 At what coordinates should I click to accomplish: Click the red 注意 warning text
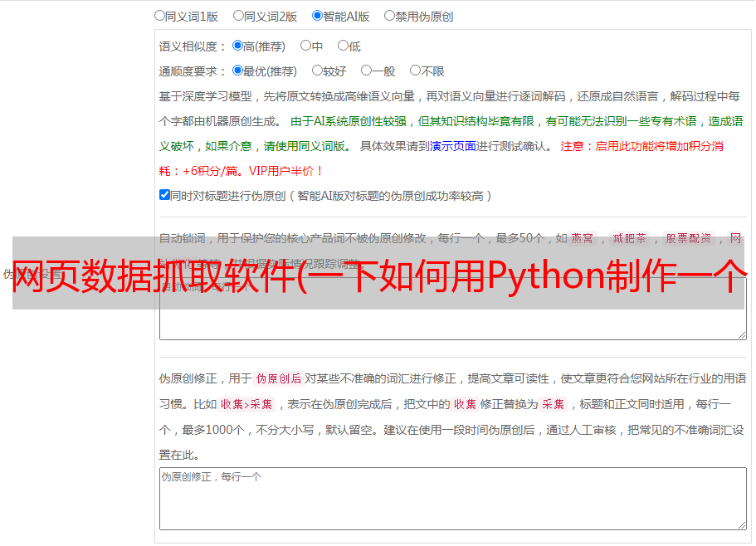(x=573, y=146)
